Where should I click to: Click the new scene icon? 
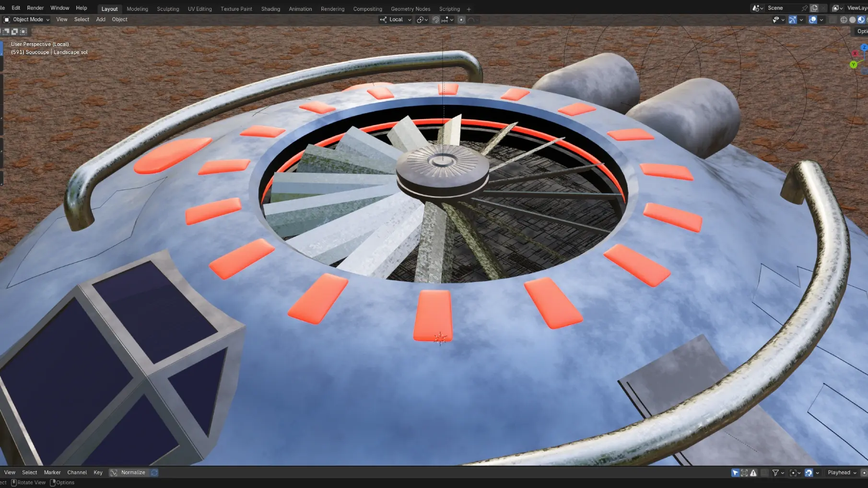814,8
